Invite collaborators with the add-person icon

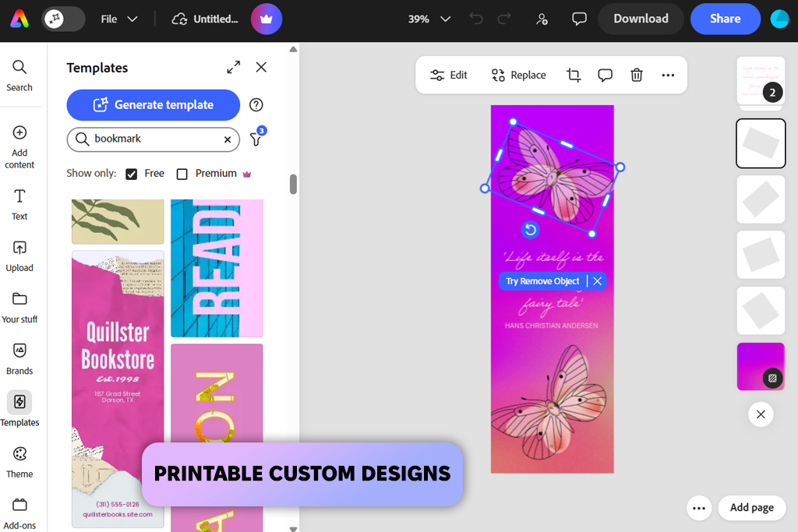coord(542,19)
